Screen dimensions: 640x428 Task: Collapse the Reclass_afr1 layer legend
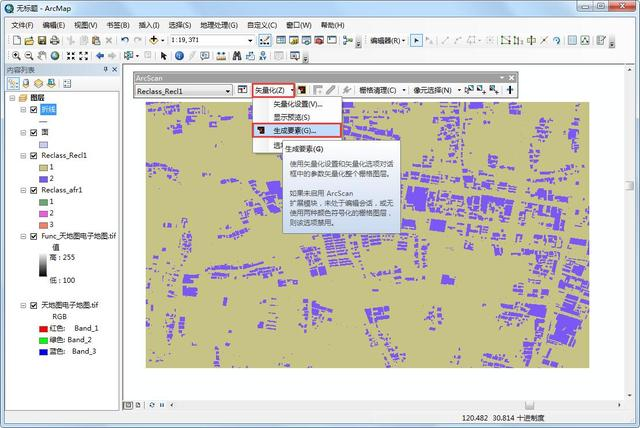[23, 190]
